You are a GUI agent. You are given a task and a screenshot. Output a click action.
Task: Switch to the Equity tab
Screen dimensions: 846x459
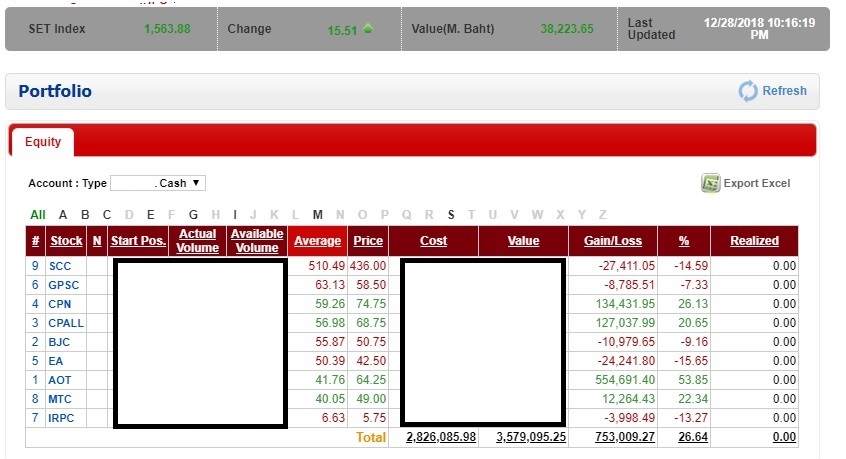pyautogui.click(x=43, y=142)
